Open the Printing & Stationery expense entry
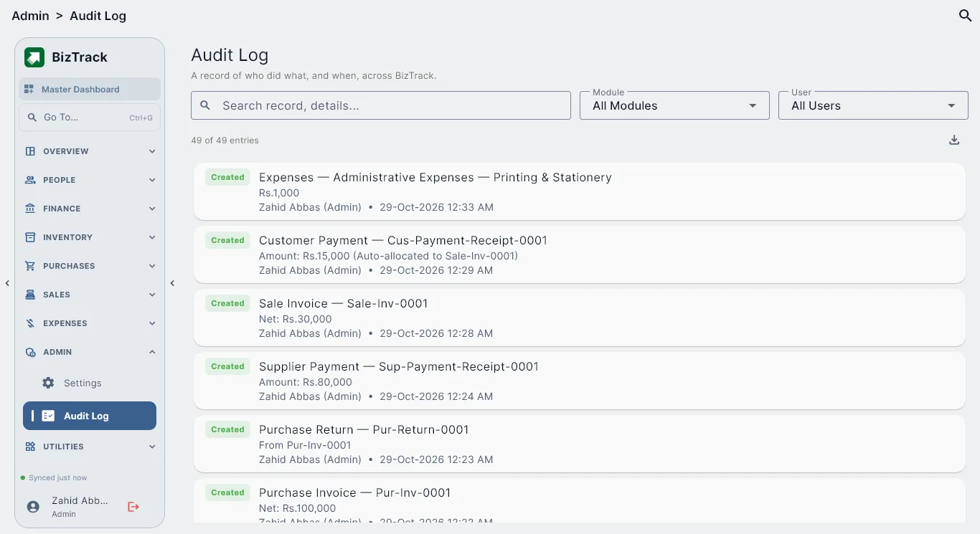This screenshot has width=980, height=534. [x=580, y=191]
